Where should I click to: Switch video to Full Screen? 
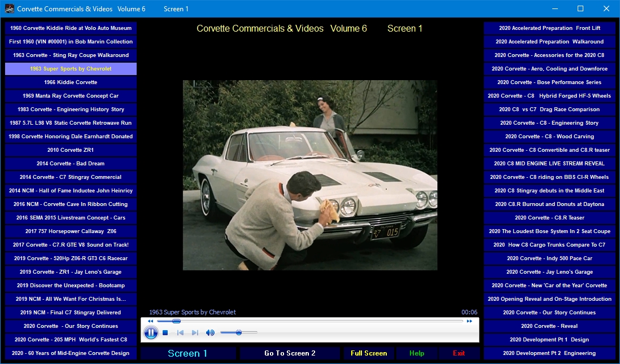[x=369, y=353]
